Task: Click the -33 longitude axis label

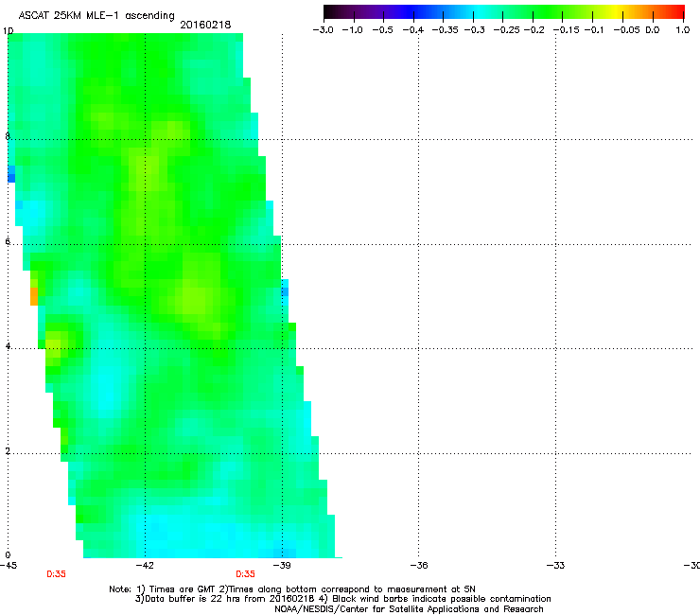Action: pos(555,566)
